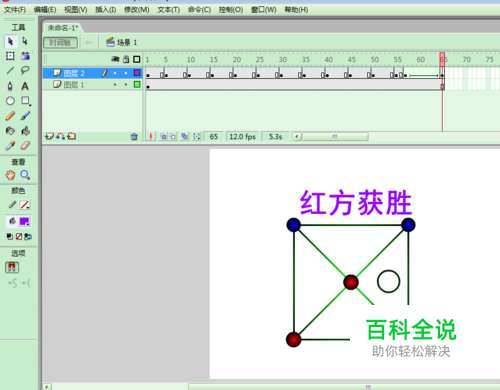The height and width of the screenshot is (390, 500).
Task: Toggle visibility dot of 图层 2
Action: tap(115, 73)
